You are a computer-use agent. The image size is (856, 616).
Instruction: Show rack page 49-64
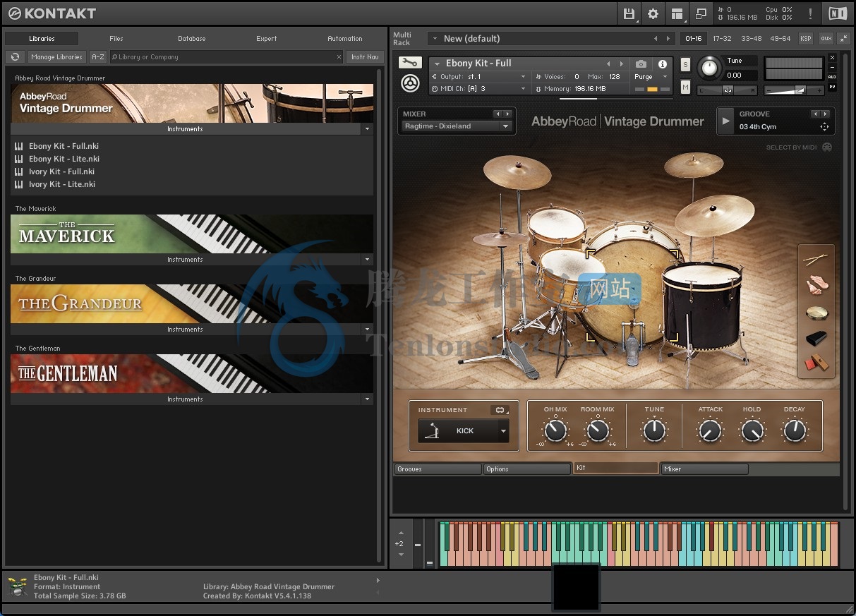click(780, 38)
